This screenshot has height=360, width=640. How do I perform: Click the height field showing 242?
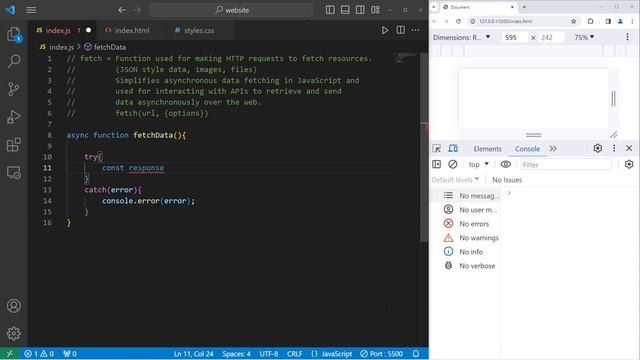click(x=551, y=38)
